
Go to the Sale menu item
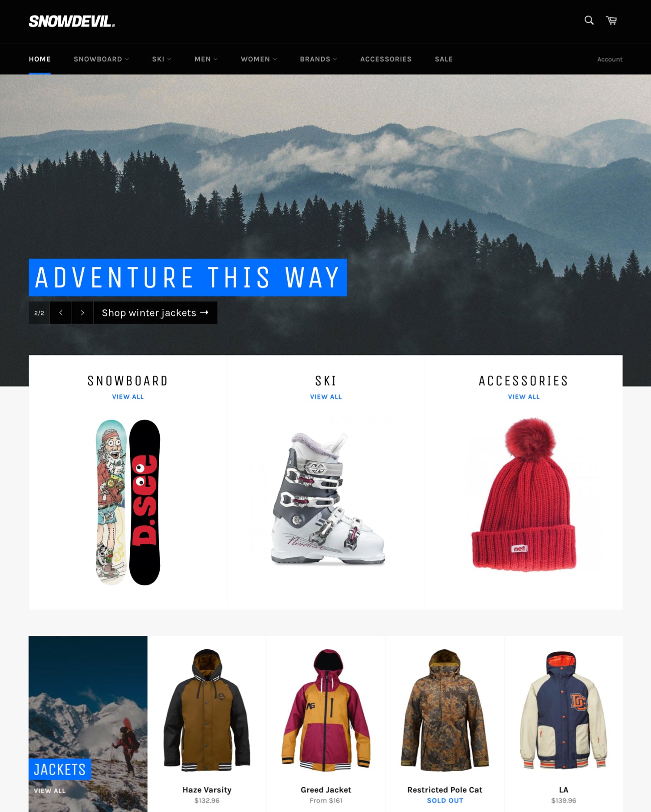point(444,59)
